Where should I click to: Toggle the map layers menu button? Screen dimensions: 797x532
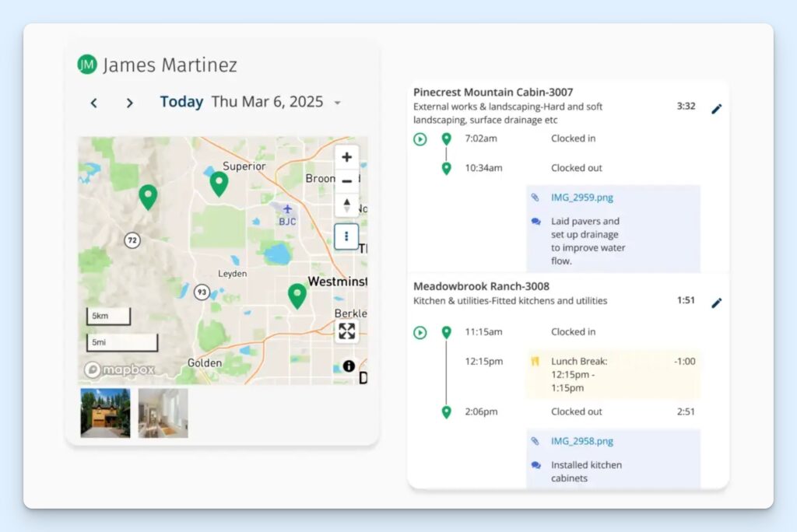346,236
